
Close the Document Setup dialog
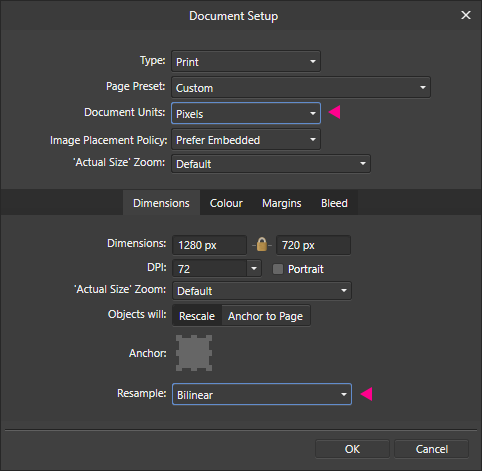466,15
